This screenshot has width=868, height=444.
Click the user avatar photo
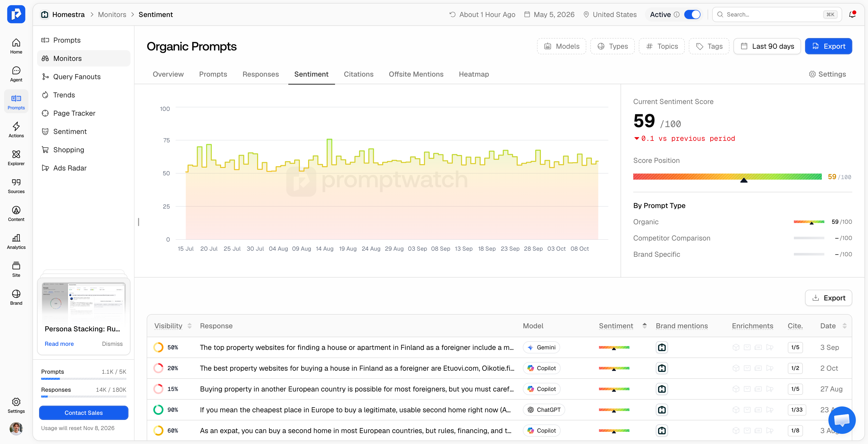point(16,428)
